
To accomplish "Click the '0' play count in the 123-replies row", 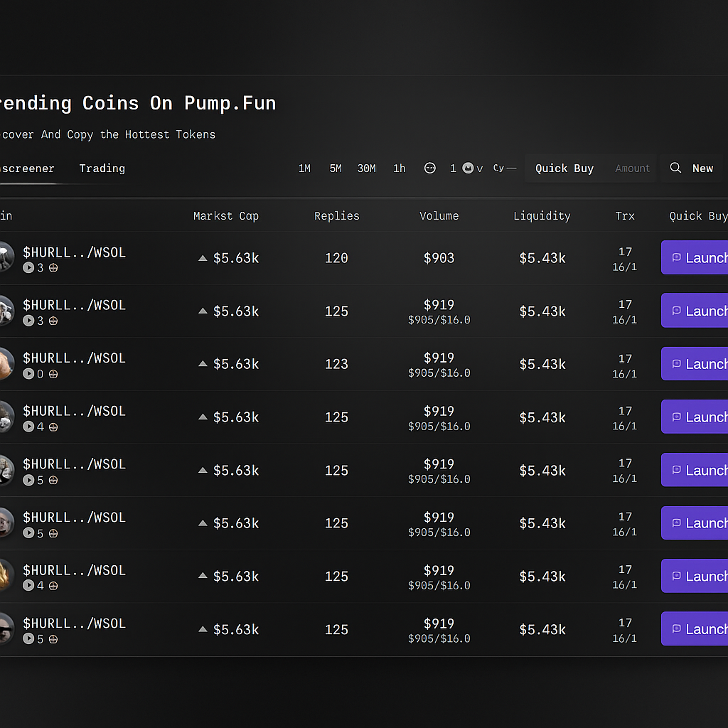I will coord(41,374).
